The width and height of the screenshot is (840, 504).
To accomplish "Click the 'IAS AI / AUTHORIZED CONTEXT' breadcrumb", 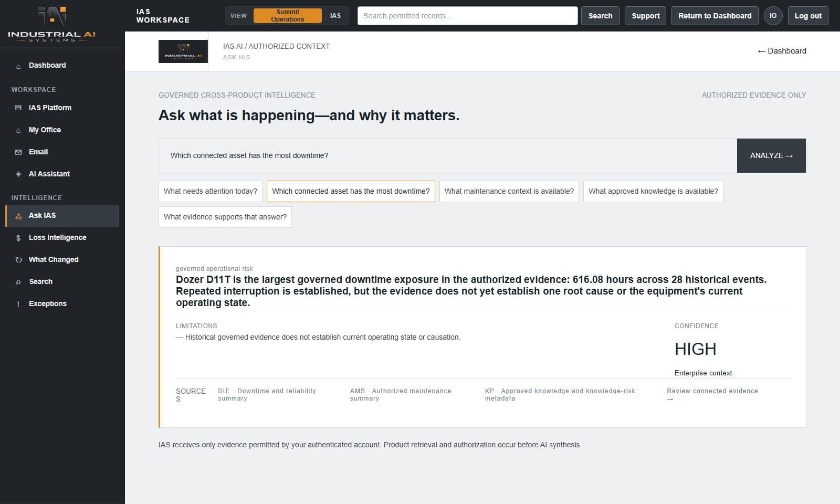I will tap(276, 46).
